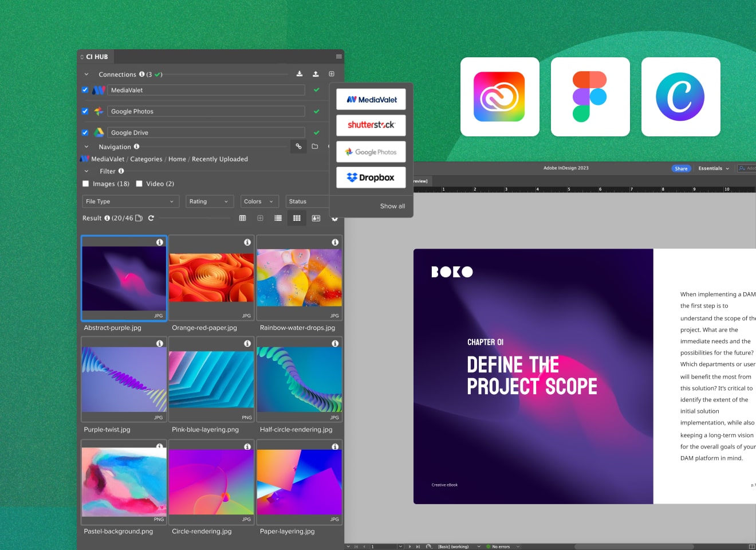This screenshot has height=550, width=756.
Task: Click the folder icon in Navigation row
Action: (314, 147)
